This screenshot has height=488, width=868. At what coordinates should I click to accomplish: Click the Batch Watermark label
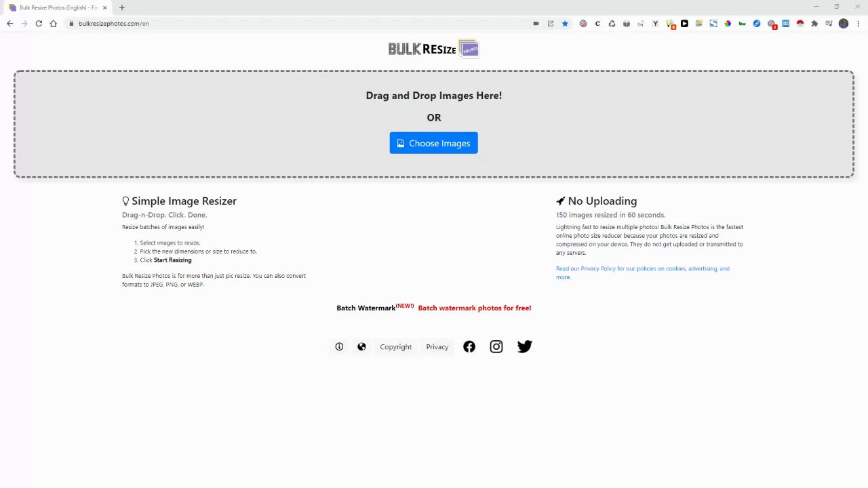coord(366,308)
